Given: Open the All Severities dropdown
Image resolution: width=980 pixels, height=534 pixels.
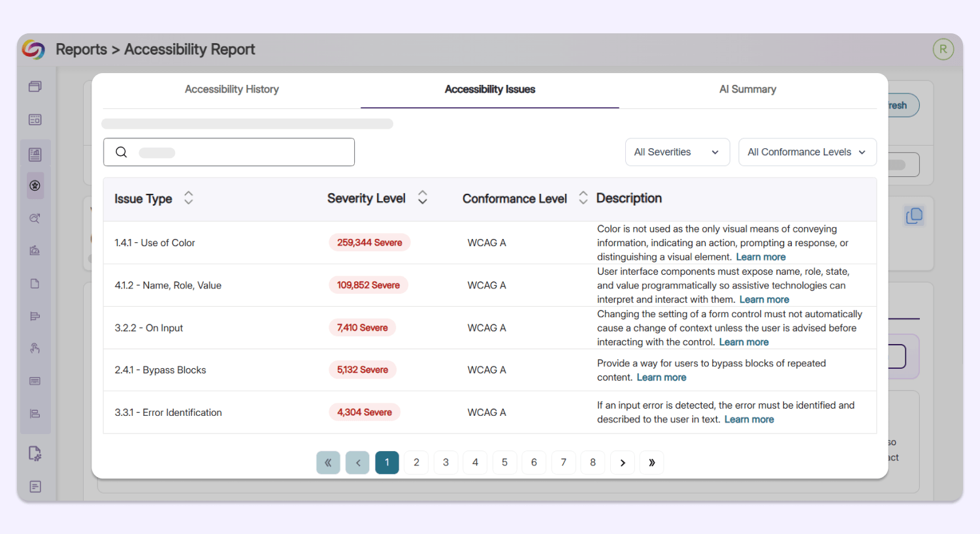Looking at the screenshot, I should [x=678, y=152].
